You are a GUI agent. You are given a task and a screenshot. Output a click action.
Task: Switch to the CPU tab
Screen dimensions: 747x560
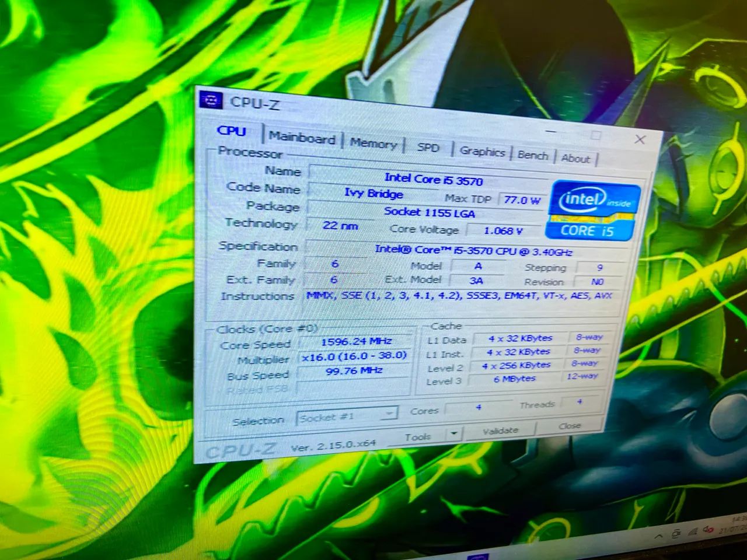tap(232, 132)
